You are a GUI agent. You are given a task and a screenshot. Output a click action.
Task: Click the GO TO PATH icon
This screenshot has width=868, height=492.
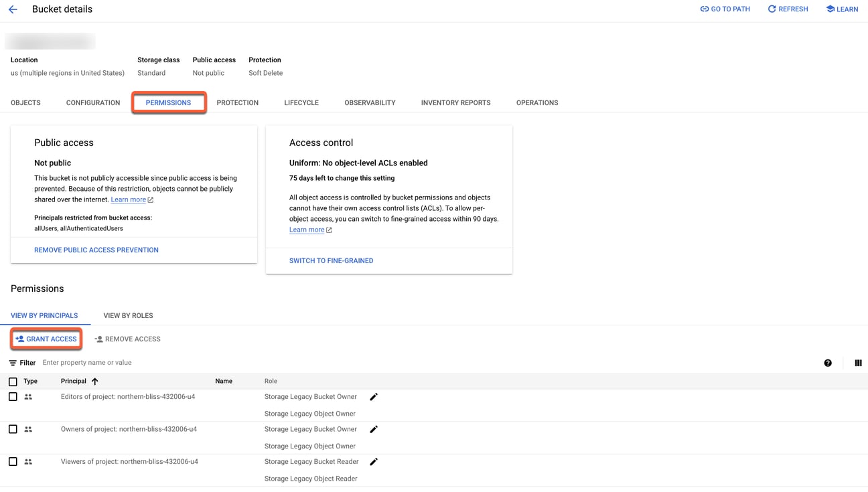coord(704,9)
